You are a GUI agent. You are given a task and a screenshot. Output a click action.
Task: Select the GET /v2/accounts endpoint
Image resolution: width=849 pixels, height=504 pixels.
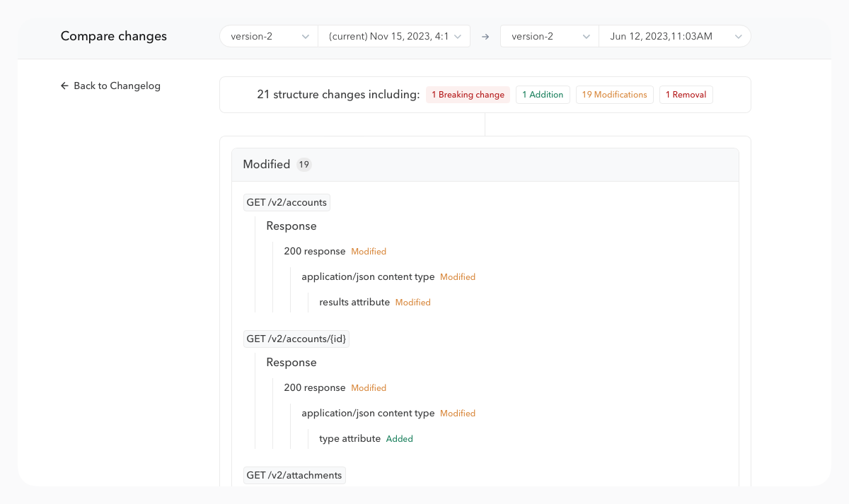click(x=287, y=203)
